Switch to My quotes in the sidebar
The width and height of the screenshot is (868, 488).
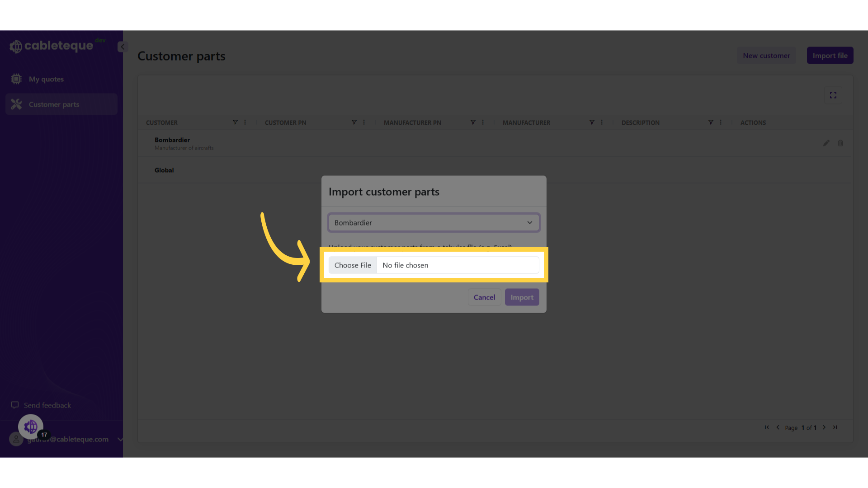point(46,79)
